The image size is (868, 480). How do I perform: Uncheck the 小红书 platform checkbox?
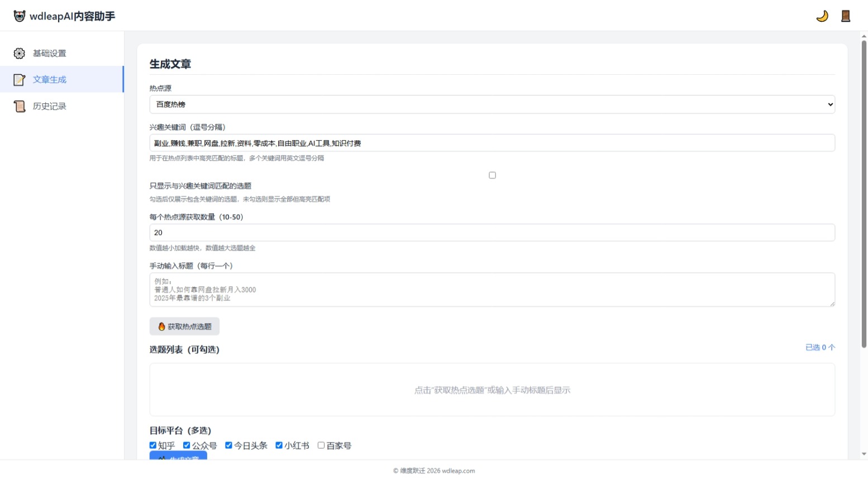pyautogui.click(x=279, y=445)
